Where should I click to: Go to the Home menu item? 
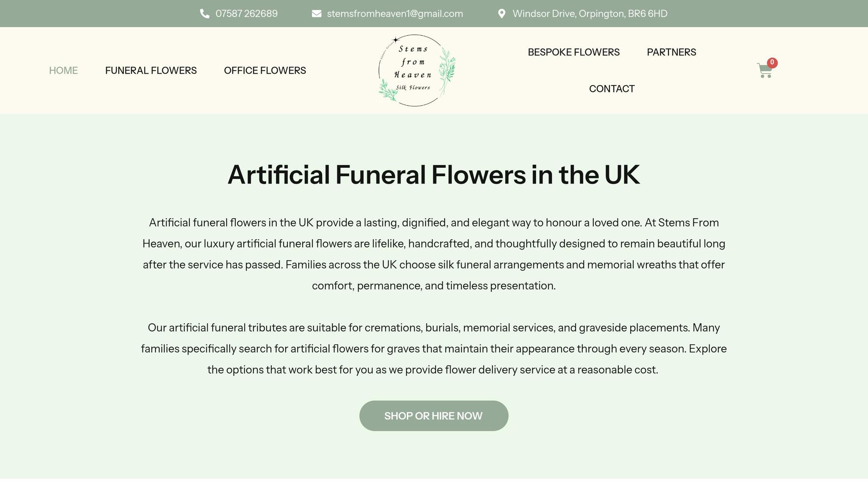coord(64,70)
